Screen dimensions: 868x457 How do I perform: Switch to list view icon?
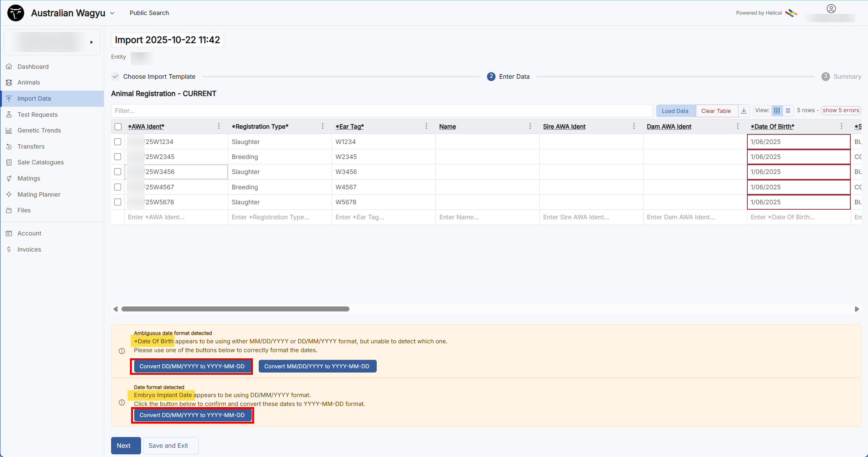pos(788,111)
